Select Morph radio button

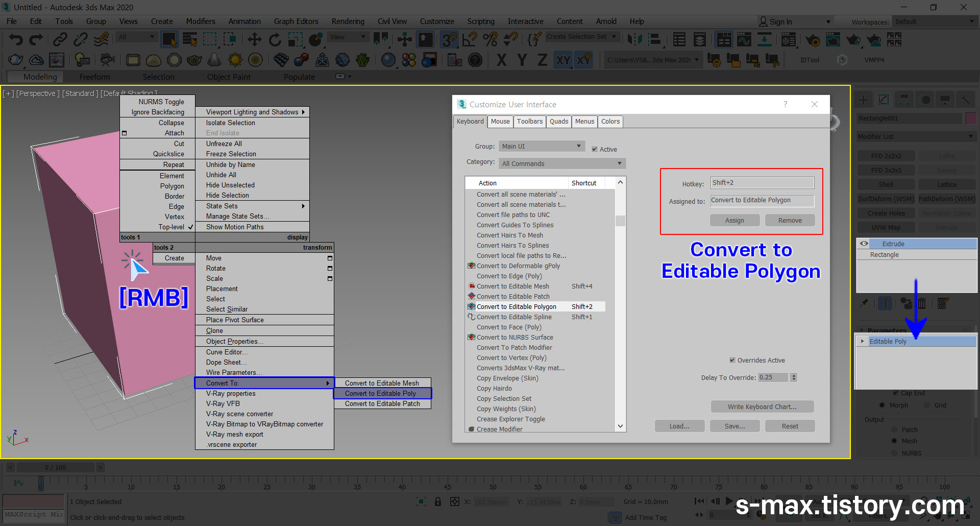pos(882,405)
